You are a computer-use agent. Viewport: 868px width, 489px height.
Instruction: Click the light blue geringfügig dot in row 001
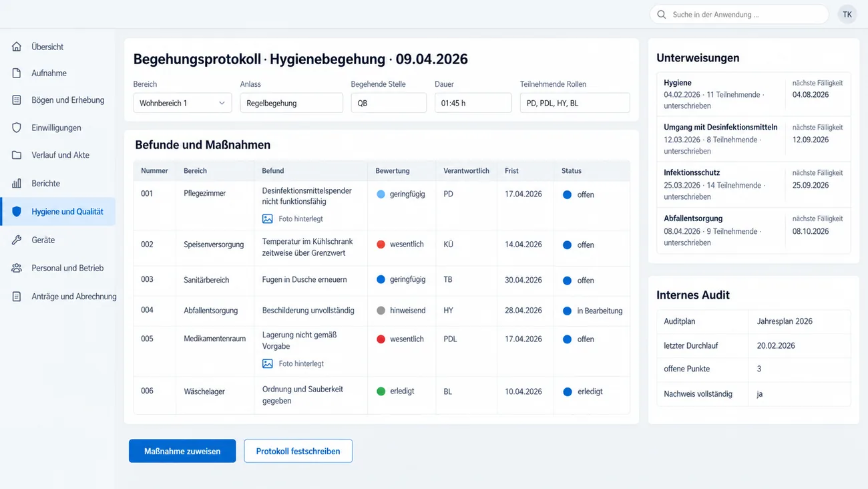[381, 194]
